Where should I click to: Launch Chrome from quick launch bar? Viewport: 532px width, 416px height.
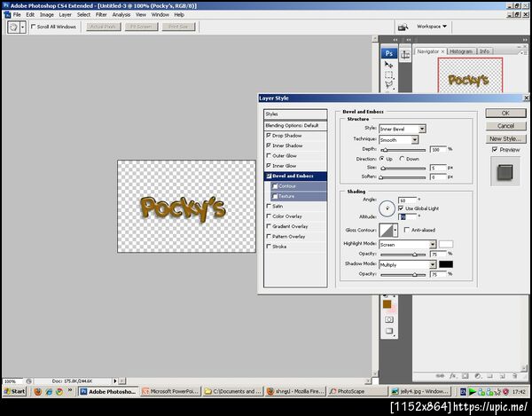pos(59,391)
